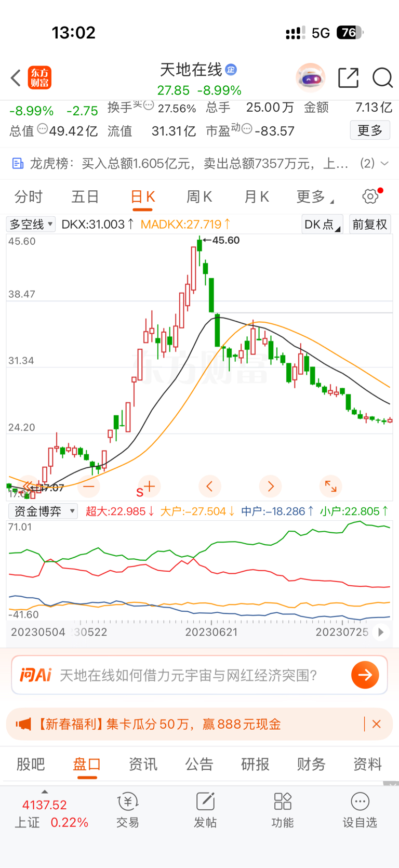Tap the 45.60 high price marker
The image size is (399, 868).
[222, 240]
